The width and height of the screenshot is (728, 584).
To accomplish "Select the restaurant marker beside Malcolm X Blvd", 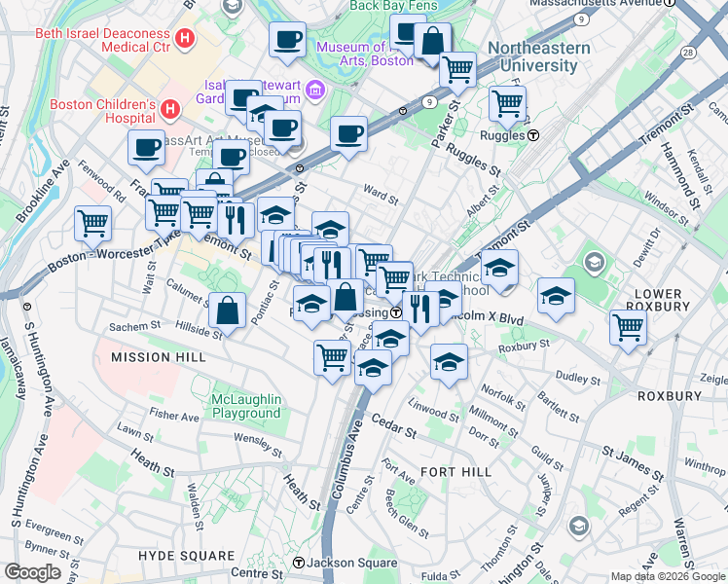I will click(421, 310).
